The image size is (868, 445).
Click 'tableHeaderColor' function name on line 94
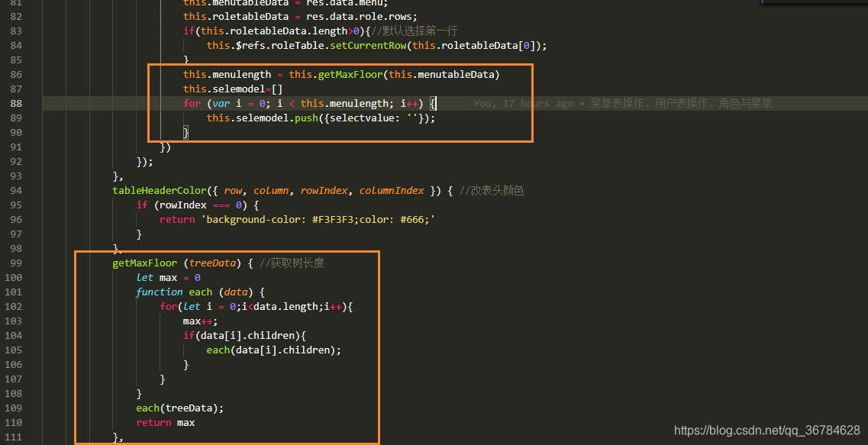160,190
